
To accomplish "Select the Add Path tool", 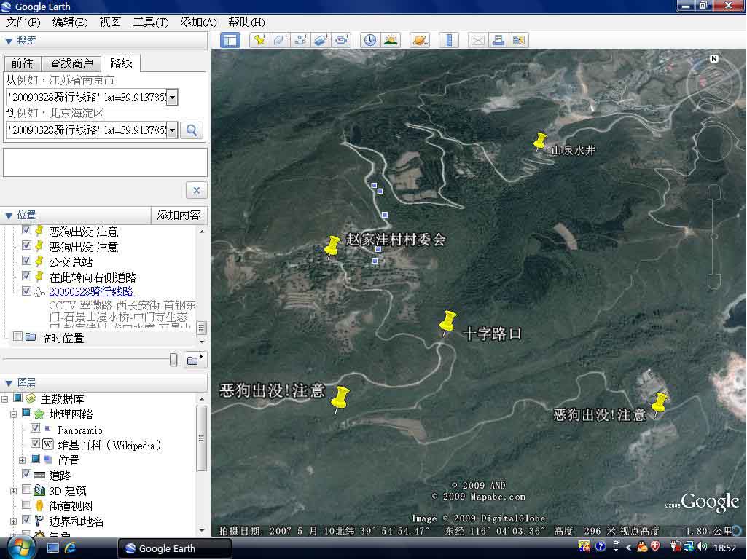I will [x=301, y=40].
